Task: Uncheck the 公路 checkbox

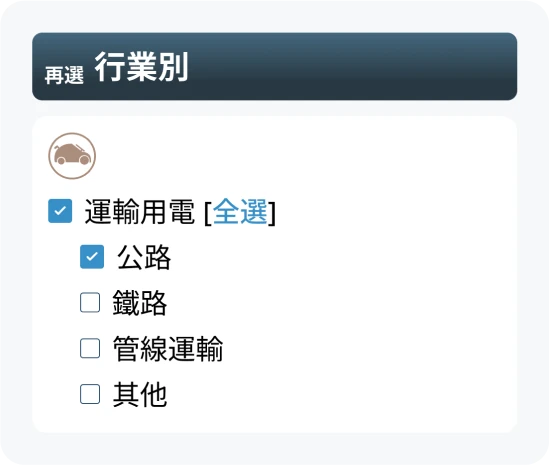Action: click(92, 257)
